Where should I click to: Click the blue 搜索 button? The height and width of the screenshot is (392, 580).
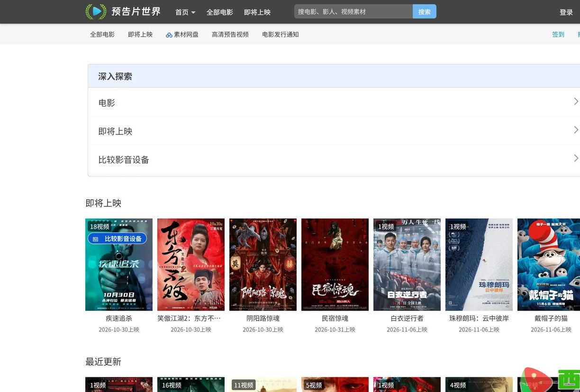(x=425, y=11)
